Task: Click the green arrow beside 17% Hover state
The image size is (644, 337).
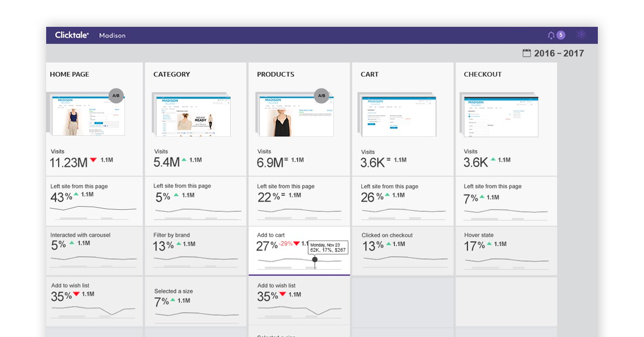Action: pos(488,244)
